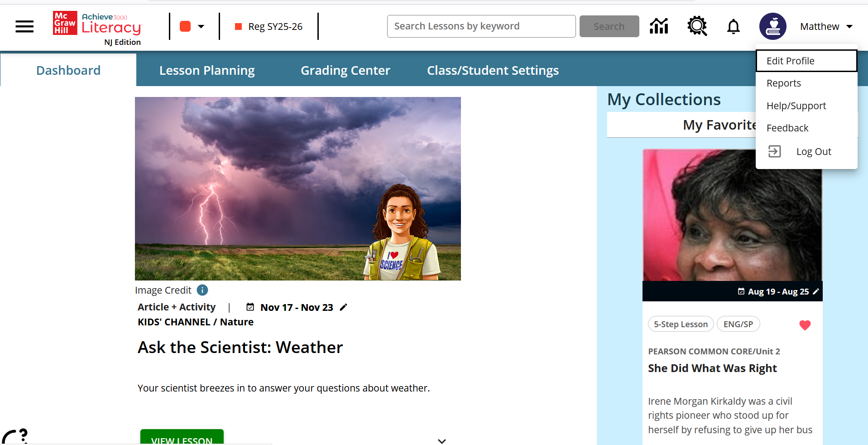Click the Search Lessons by keyword field
This screenshot has width=868, height=445.
click(481, 26)
